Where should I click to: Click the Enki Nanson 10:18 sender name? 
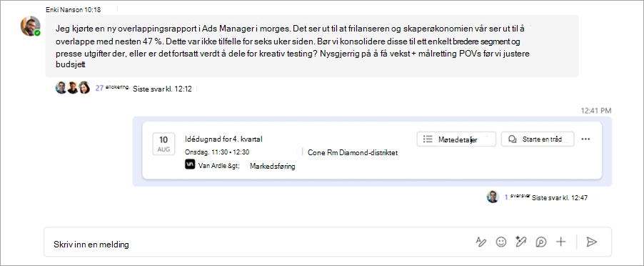click(73, 10)
